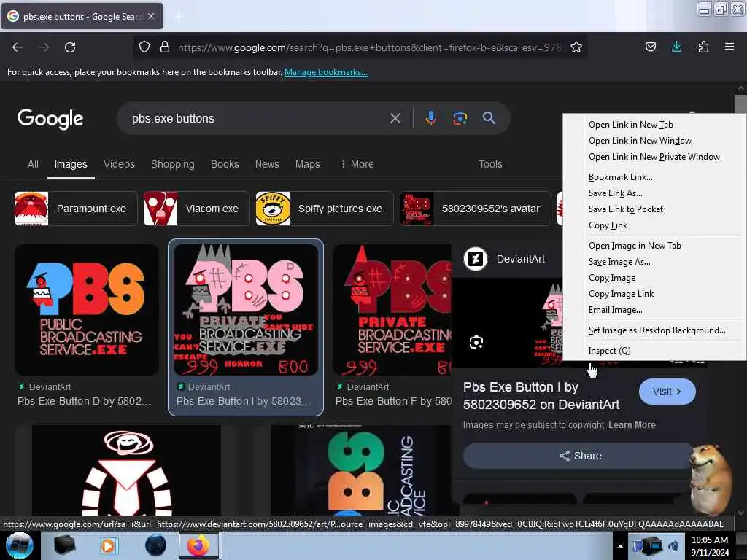Close the pbs.exe buttons tab
This screenshot has width=747, height=560.
[151, 16]
